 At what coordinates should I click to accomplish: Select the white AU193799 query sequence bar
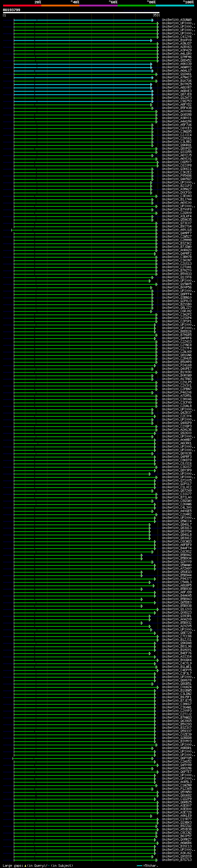tap(81, 12)
